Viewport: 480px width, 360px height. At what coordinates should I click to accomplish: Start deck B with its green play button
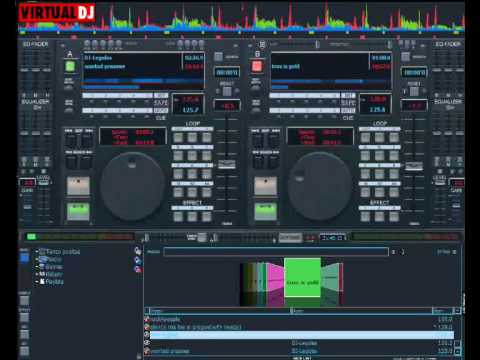point(266,211)
